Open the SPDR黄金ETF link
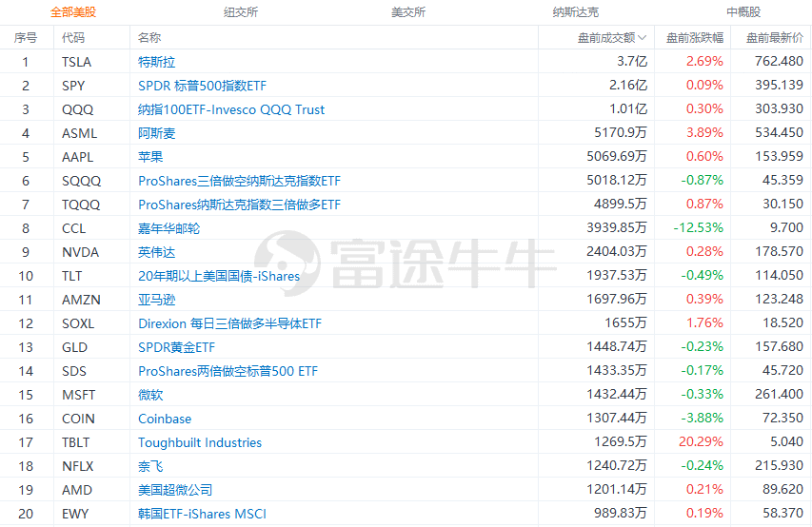This screenshot has height=527, width=812. (176, 347)
